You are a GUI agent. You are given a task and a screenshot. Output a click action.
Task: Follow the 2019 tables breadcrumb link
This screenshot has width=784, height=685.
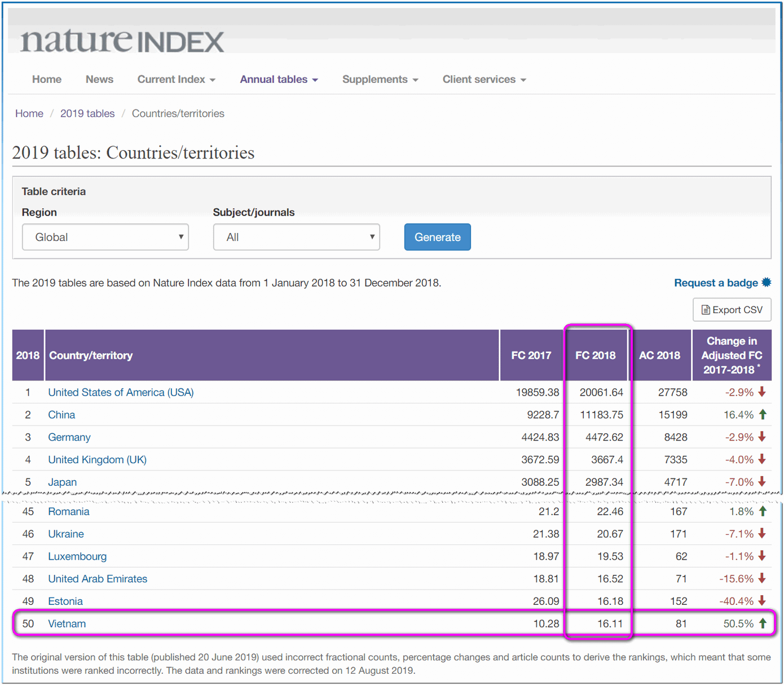(x=87, y=113)
